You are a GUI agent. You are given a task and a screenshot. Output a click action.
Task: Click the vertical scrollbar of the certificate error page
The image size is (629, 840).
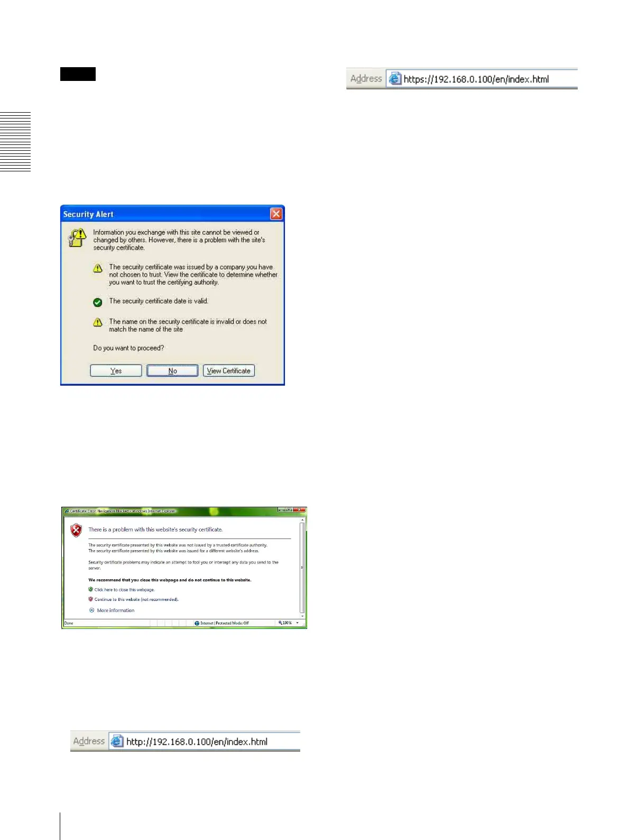(x=302, y=568)
